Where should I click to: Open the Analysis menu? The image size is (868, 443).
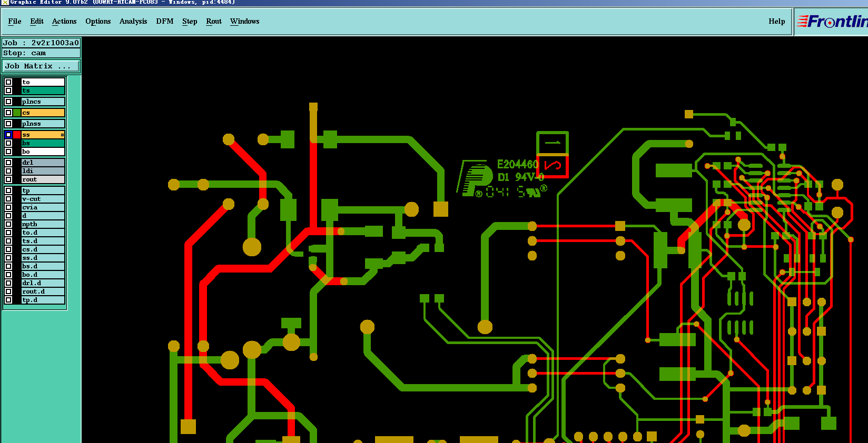[133, 21]
